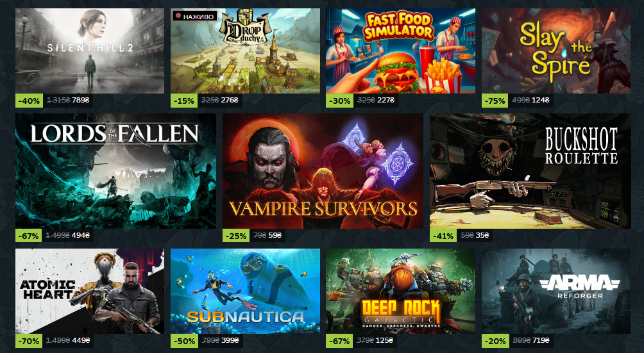Screen dimensions: 644x353
Task: Open the Vampire Survivors banner
Action: pos(323,171)
